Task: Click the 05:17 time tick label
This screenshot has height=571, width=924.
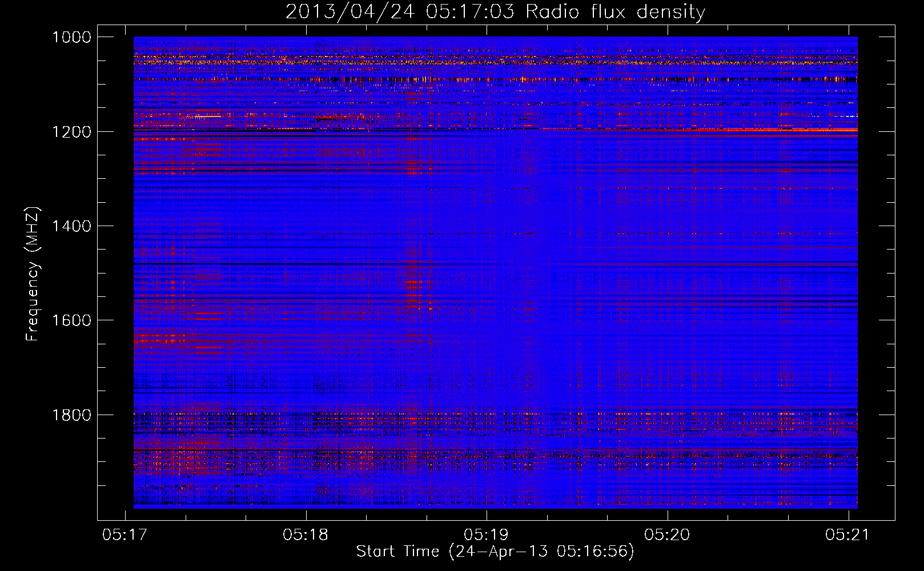Action: (124, 534)
